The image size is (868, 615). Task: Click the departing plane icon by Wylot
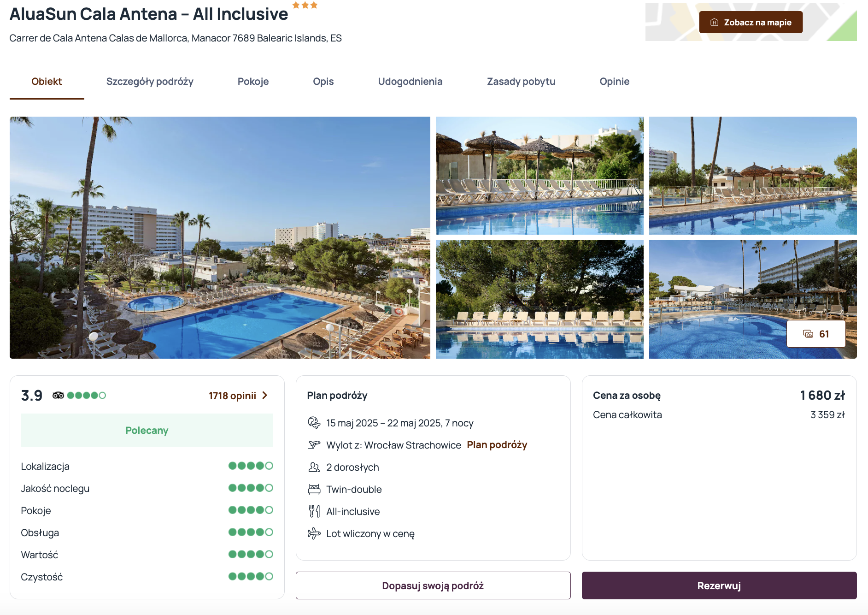pos(314,445)
